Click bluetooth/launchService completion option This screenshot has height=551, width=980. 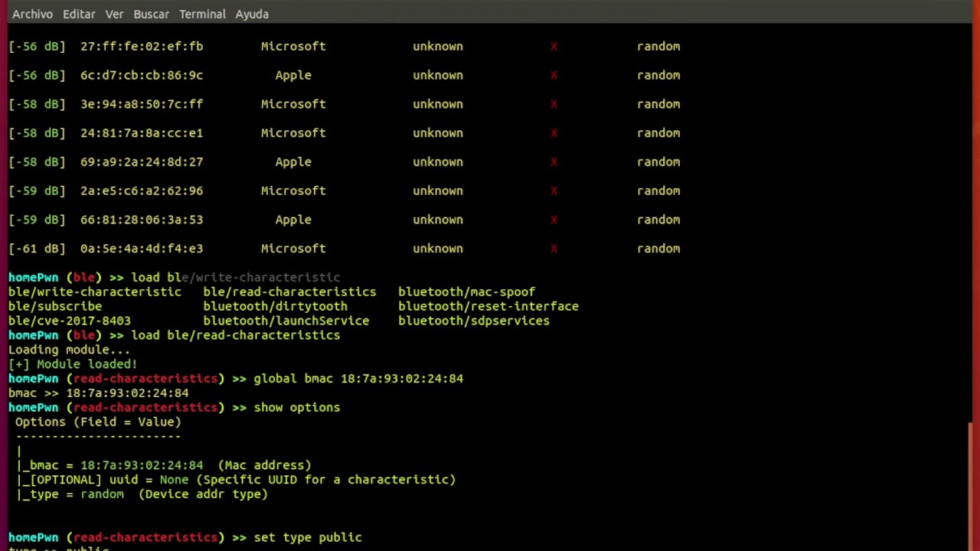[286, 321]
